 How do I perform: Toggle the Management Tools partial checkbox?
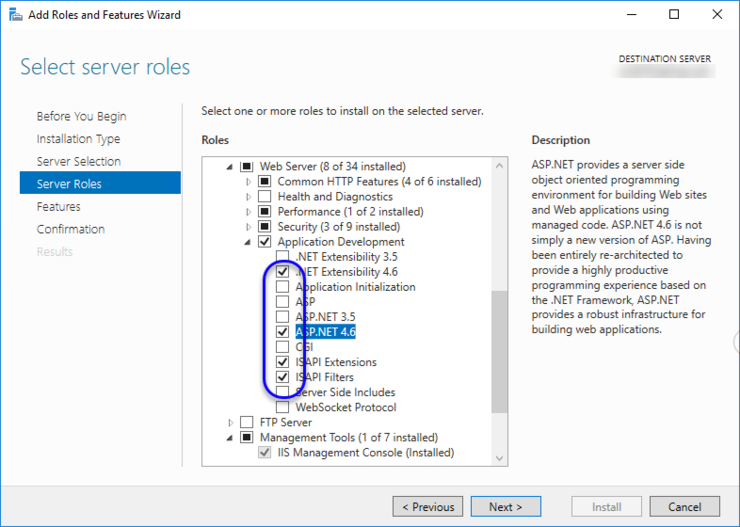point(246,437)
